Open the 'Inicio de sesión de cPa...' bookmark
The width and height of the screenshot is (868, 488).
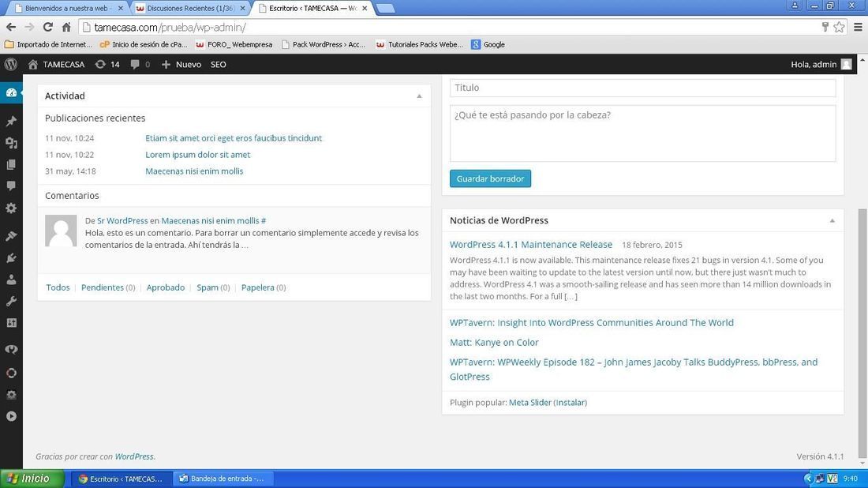point(144,44)
